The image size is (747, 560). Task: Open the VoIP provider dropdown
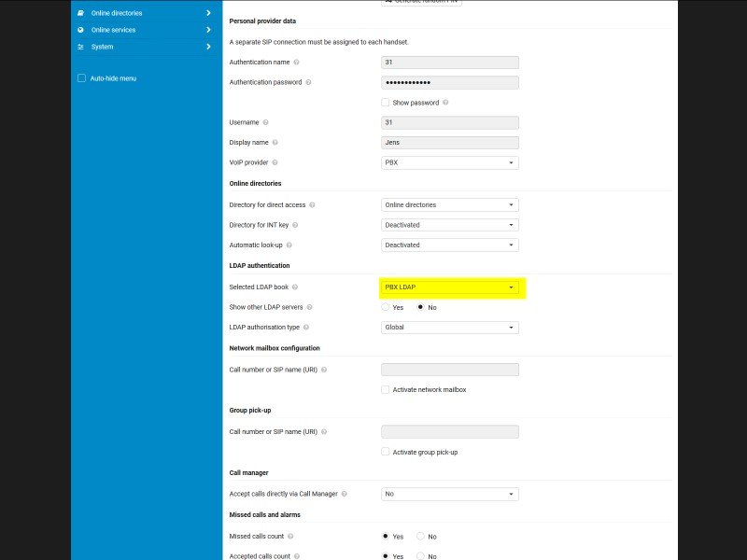(x=450, y=162)
